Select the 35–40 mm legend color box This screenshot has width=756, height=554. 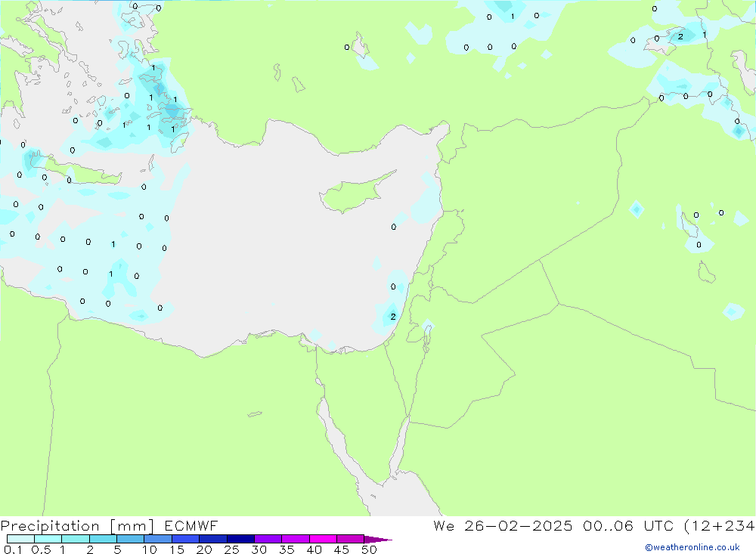click(x=296, y=539)
